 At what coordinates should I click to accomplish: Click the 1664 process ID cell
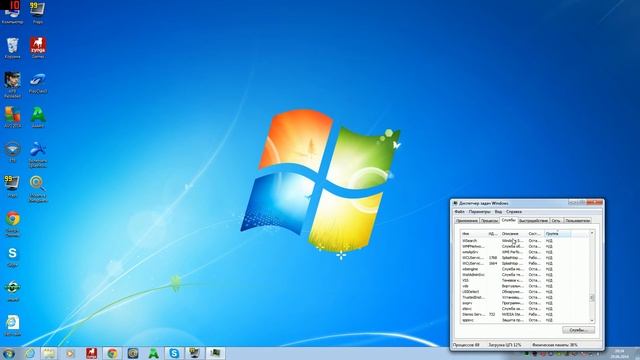[493, 264]
